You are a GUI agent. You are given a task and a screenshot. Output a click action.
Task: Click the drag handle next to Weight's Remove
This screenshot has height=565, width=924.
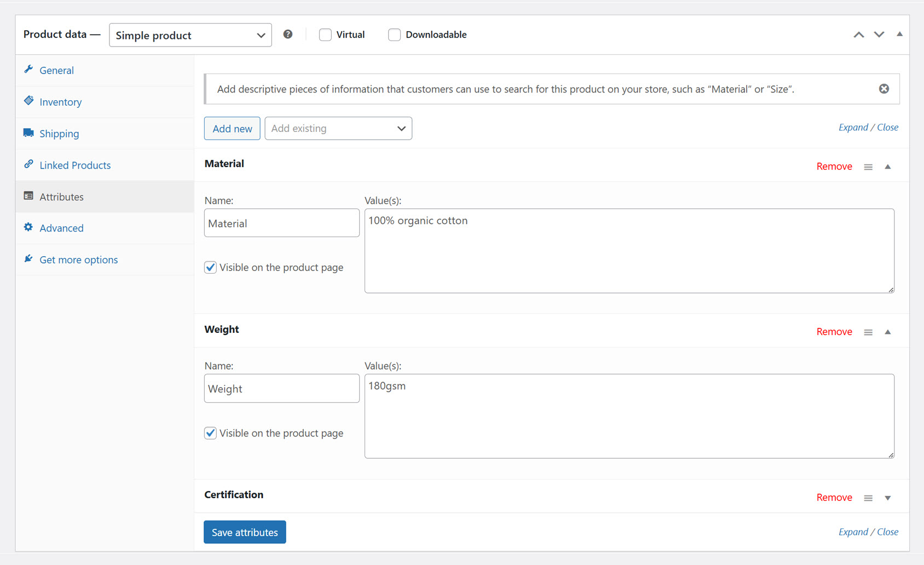point(868,332)
